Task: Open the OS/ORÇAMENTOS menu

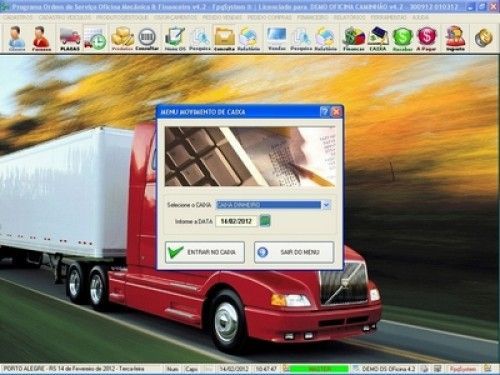Action: pos(175,17)
